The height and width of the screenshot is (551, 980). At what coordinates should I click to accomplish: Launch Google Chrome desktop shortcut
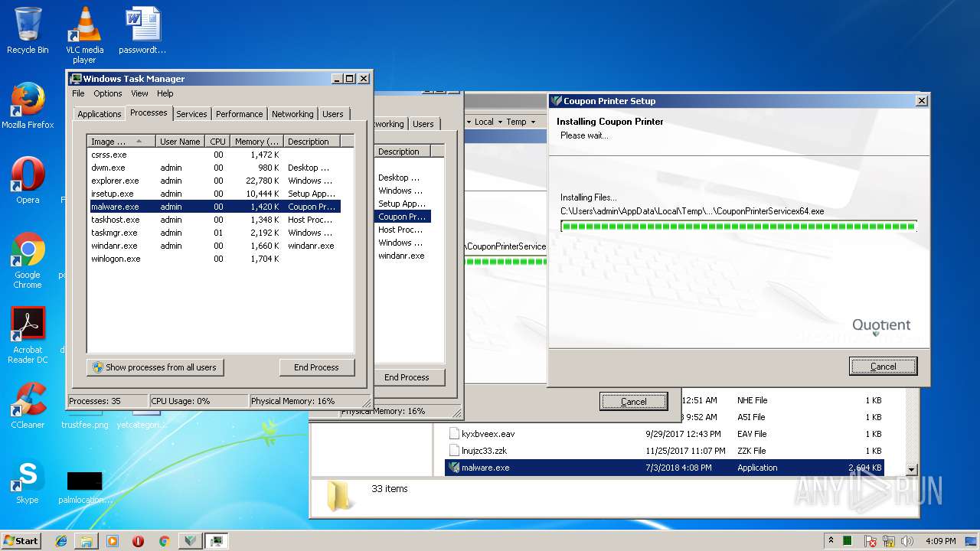[x=28, y=260]
